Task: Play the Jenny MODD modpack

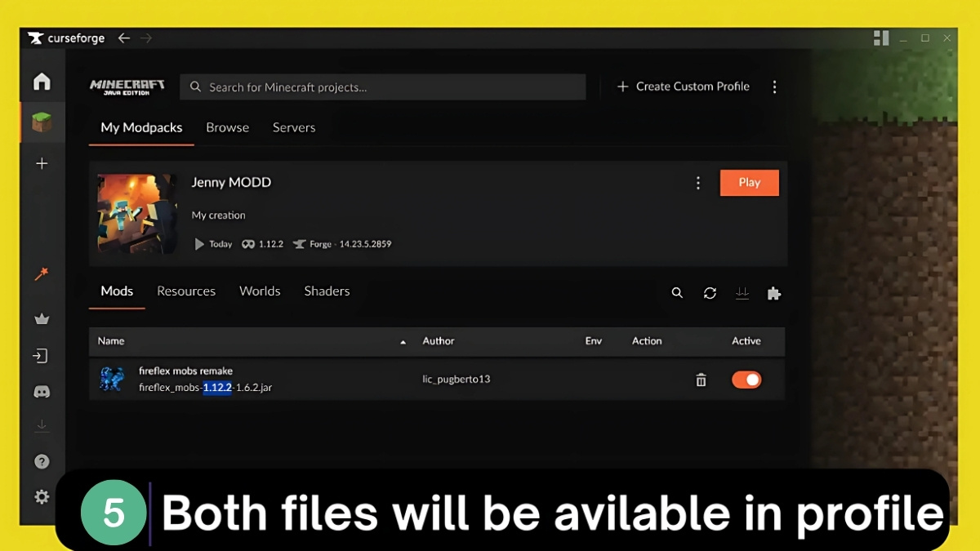Action: [x=750, y=183]
